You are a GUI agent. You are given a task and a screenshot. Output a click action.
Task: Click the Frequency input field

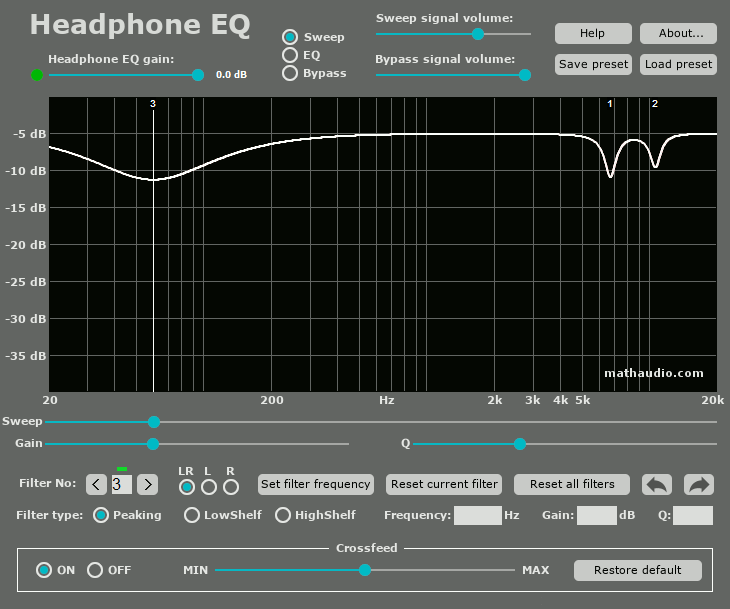pyautogui.click(x=478, y=515)
